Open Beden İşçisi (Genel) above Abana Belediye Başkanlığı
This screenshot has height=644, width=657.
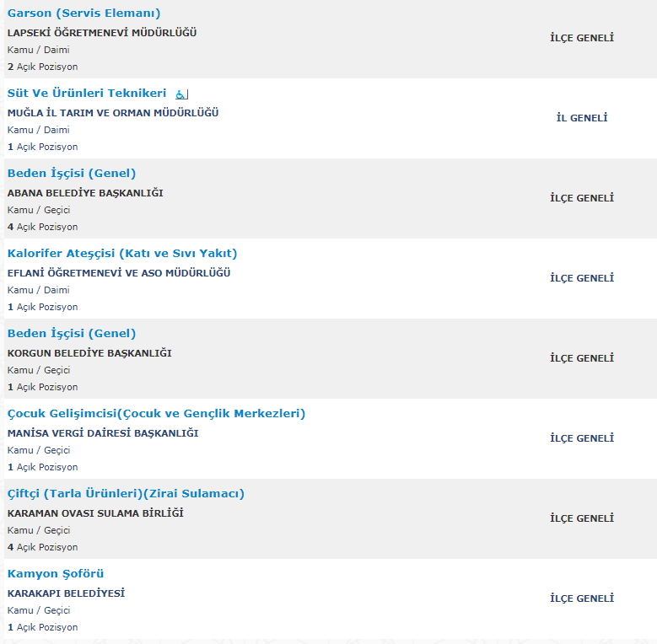pos(72,174)
